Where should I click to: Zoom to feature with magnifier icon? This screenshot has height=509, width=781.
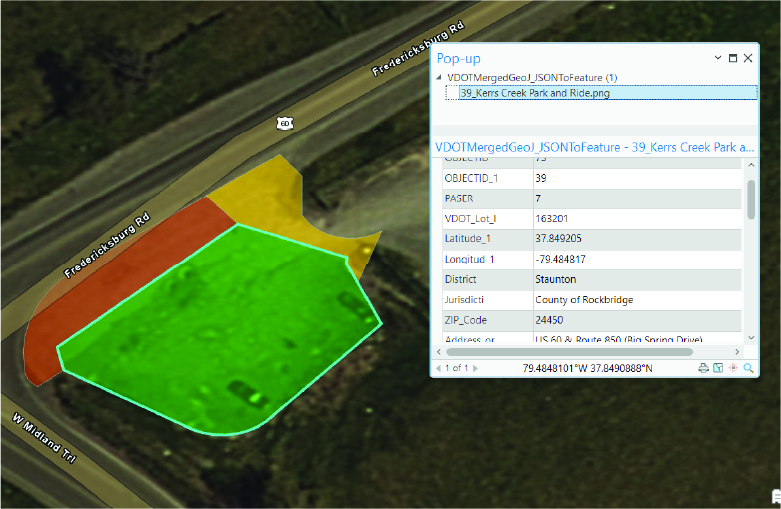748,368
